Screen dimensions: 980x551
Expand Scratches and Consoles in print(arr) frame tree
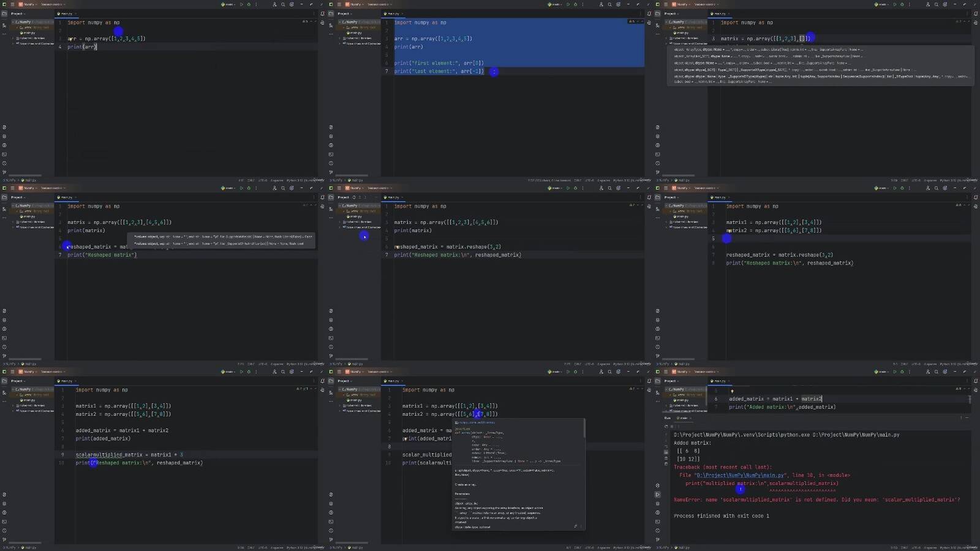click(13, 44)
